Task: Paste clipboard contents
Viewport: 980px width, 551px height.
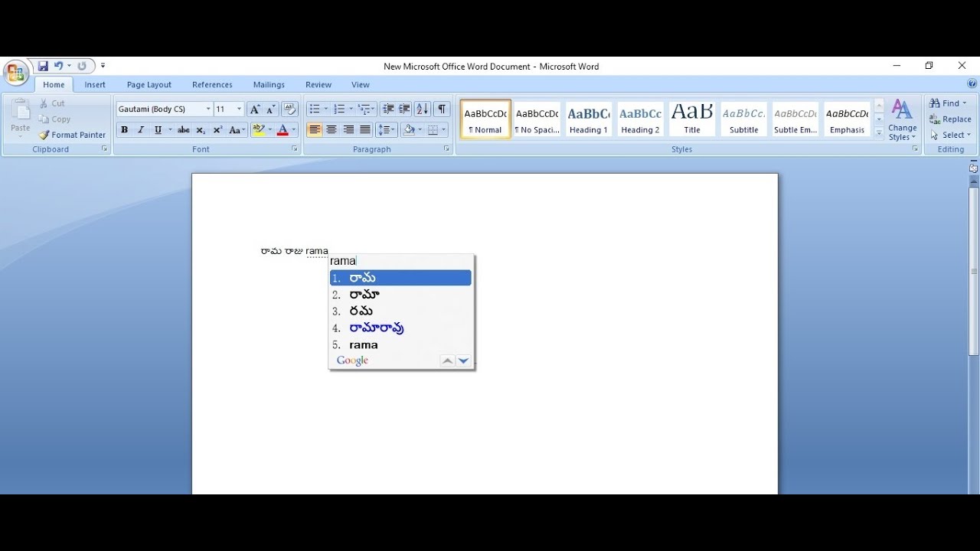Action: (x=21, y=119)
